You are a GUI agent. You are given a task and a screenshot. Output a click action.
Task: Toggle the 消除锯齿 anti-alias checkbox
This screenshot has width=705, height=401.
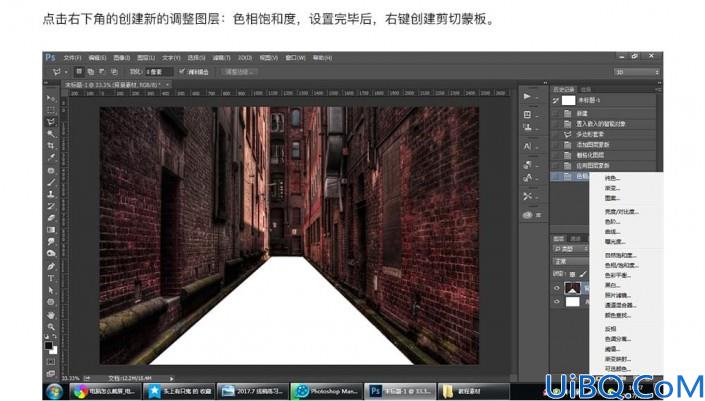pyautogui.click(x=182, y=71)
